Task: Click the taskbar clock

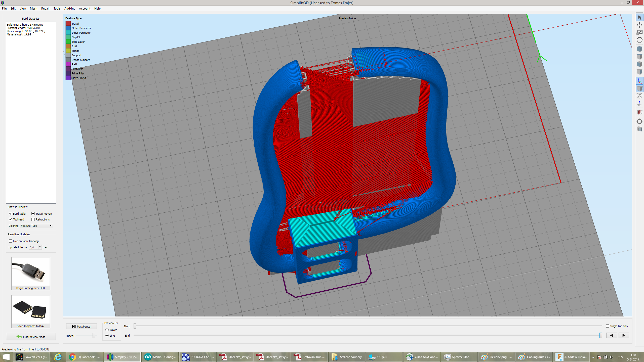Action: click(633, 357)
